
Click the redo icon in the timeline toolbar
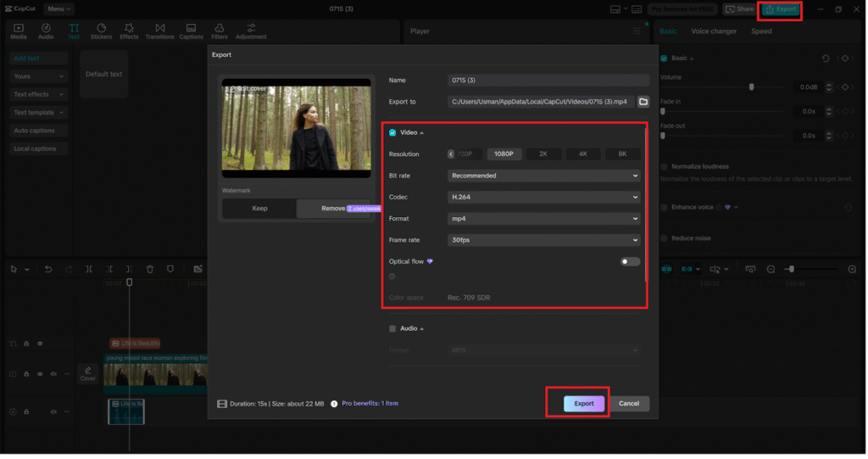tap(69, 270)
